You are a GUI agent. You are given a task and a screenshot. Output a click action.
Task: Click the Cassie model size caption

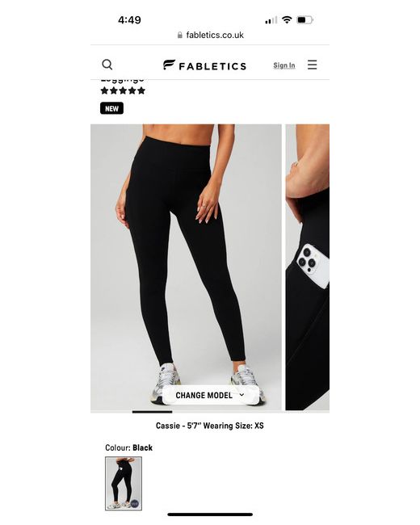coord(210,426)
